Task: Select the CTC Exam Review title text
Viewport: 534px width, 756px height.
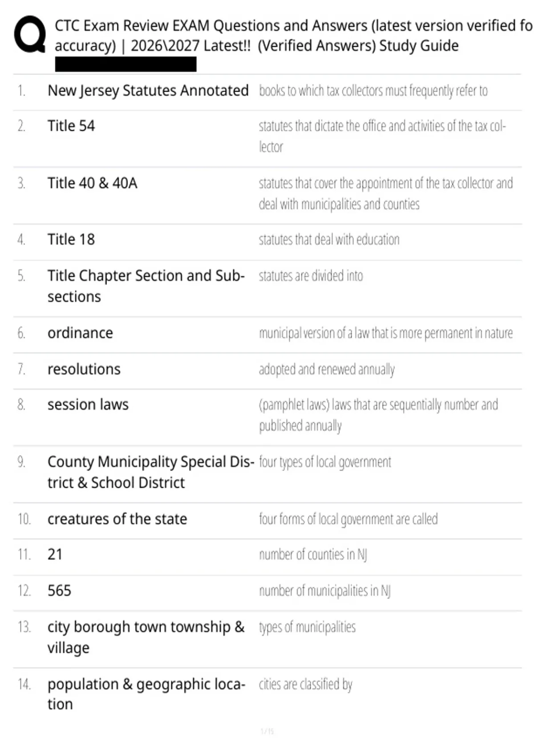Action: (294, 36)
